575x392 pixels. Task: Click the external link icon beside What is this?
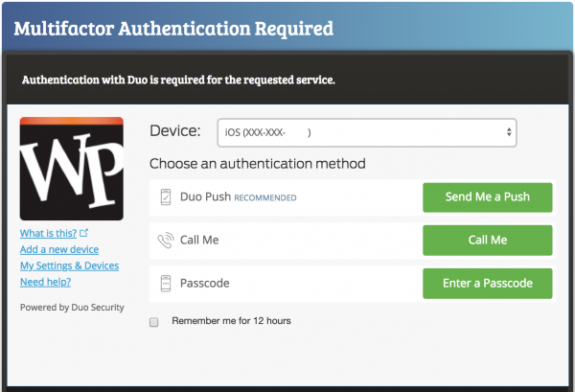click(83, 233)
